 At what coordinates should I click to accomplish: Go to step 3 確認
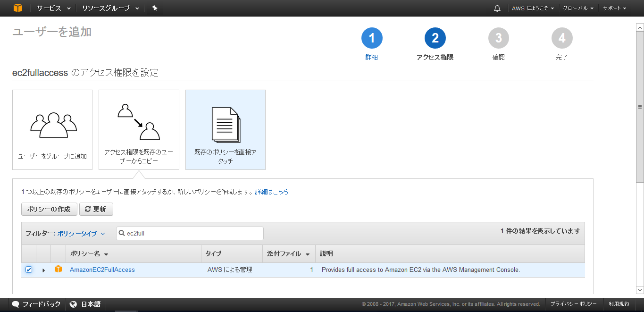click(498, 45)
